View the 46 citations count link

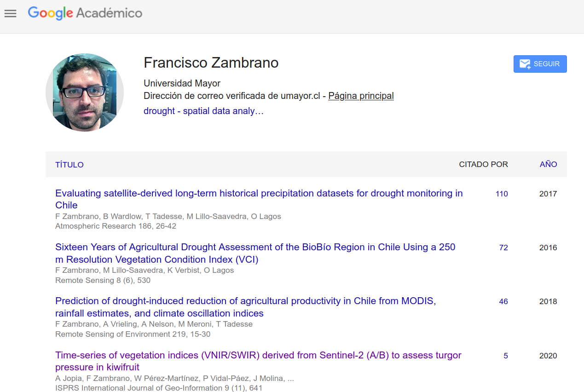point(503,301)
